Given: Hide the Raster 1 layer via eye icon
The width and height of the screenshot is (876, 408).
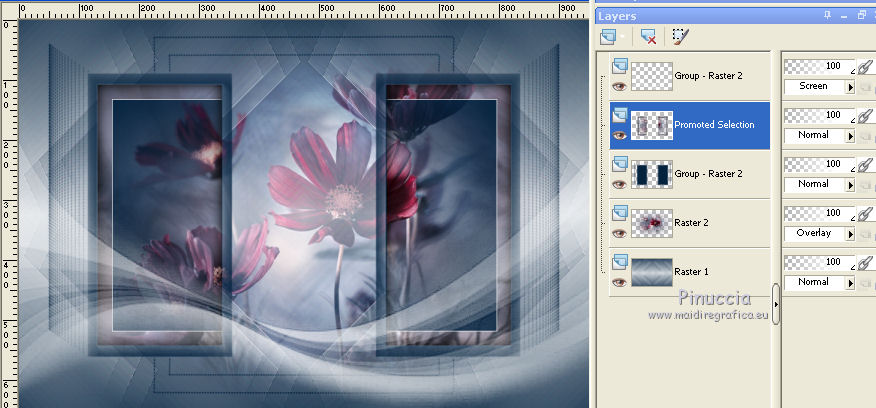Looking at the screenshot, I should (x=619, y=282).
